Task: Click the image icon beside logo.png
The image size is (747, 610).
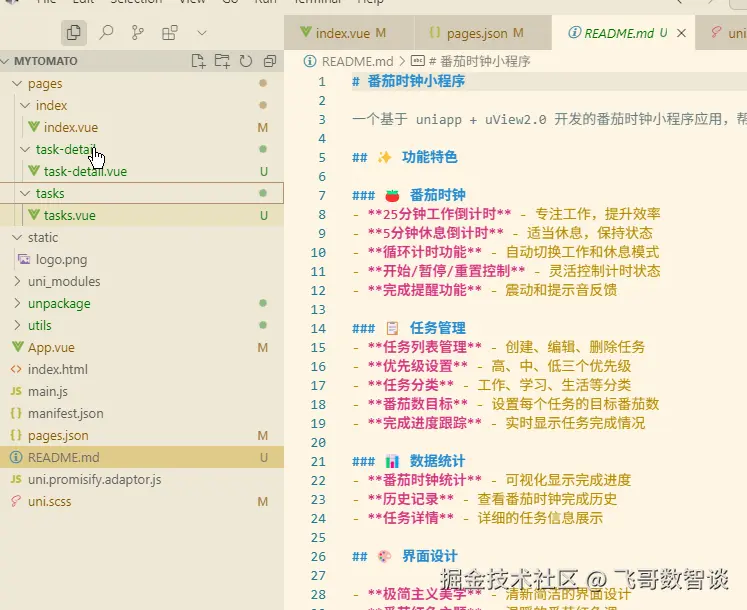Action: [x=24, y=259]
